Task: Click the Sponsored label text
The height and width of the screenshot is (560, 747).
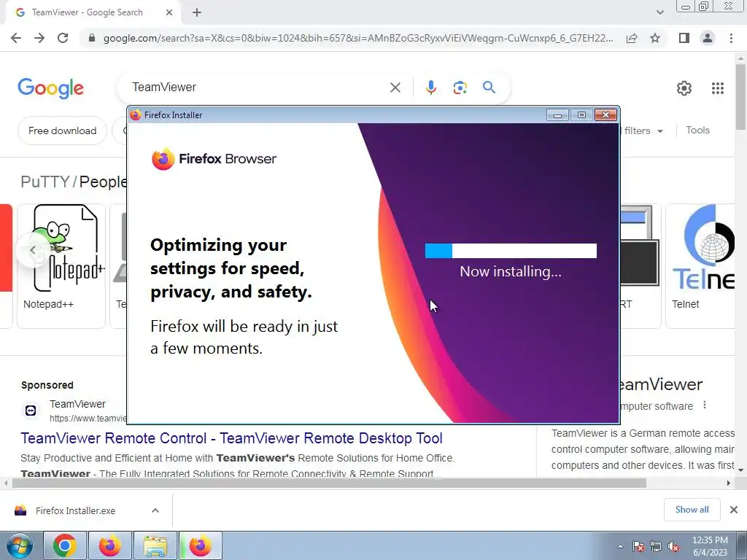Action: click(47, 385)
